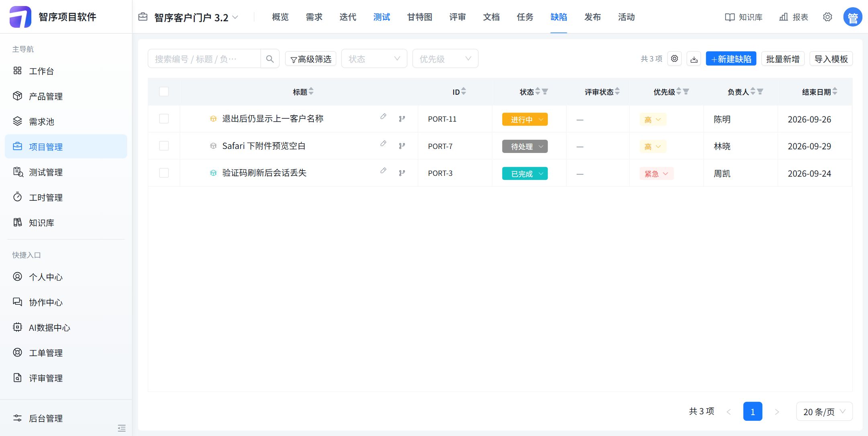Sort table by 结束日期 column
This screenshot has height=436, width=868.
coord(835,92)
